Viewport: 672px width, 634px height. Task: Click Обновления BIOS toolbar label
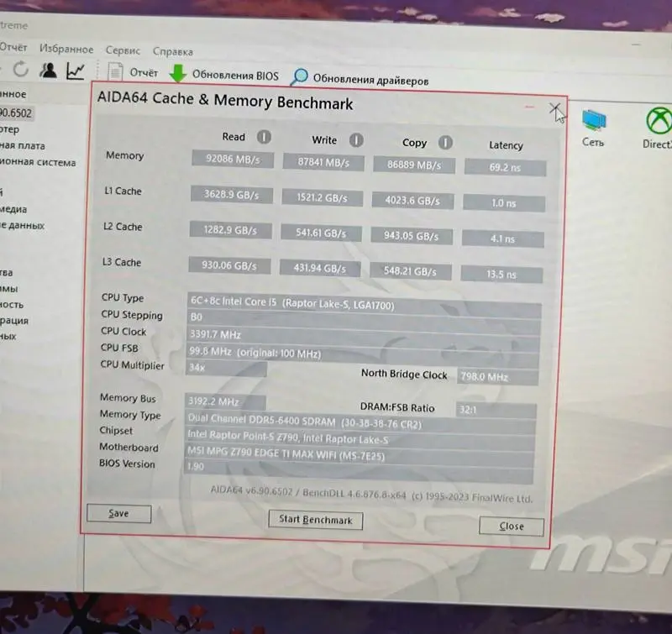tap(235, 76)
